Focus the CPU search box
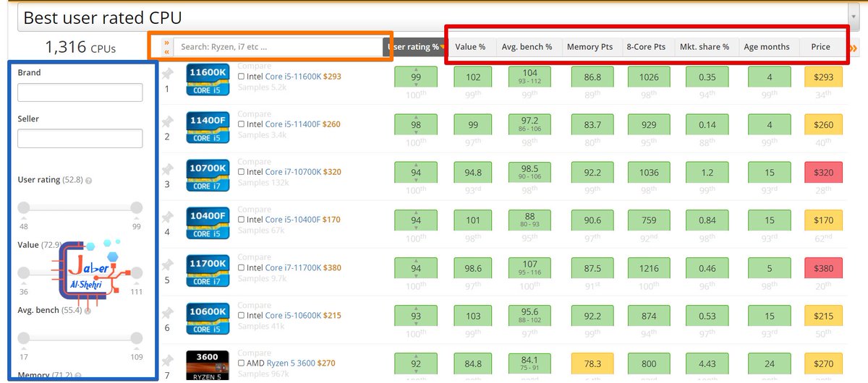Viewport: 868px width, 383px height. click(278, 47)
